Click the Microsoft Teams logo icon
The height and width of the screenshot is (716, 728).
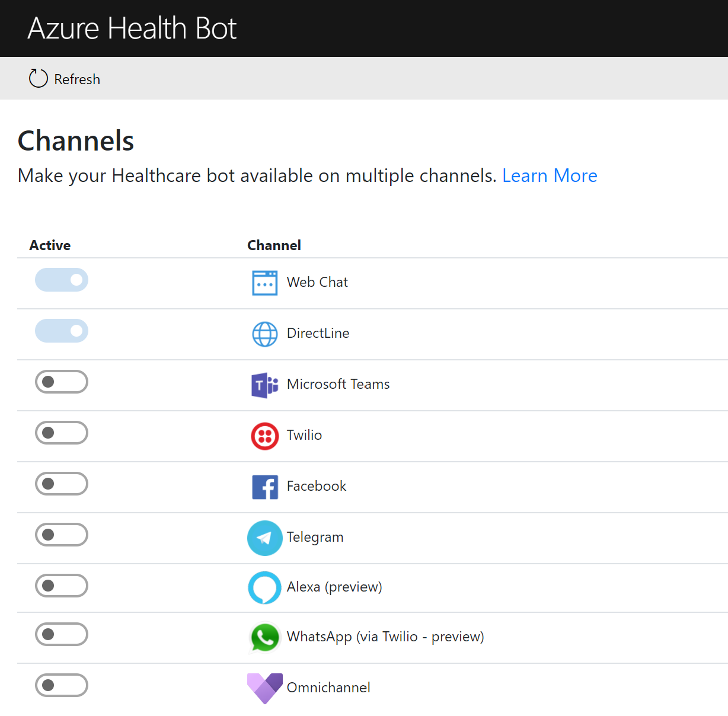coord(264,385)
